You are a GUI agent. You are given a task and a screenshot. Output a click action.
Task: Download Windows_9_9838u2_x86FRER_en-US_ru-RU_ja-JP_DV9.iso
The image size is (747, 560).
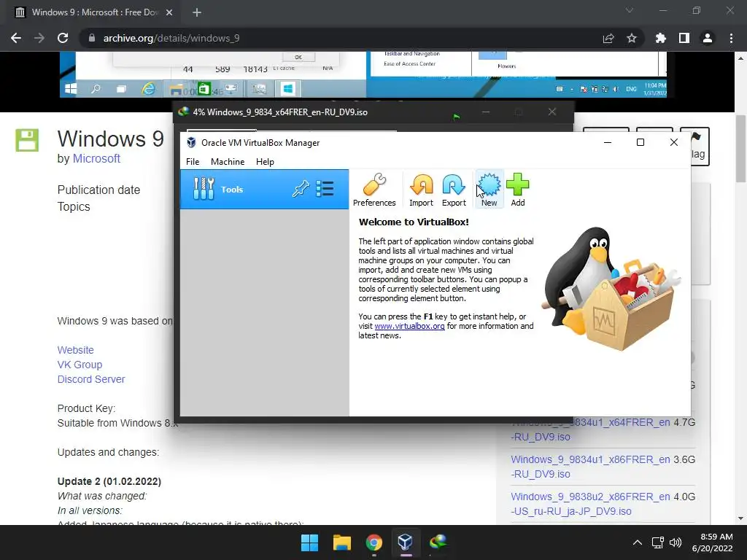(x=591, y=504)
